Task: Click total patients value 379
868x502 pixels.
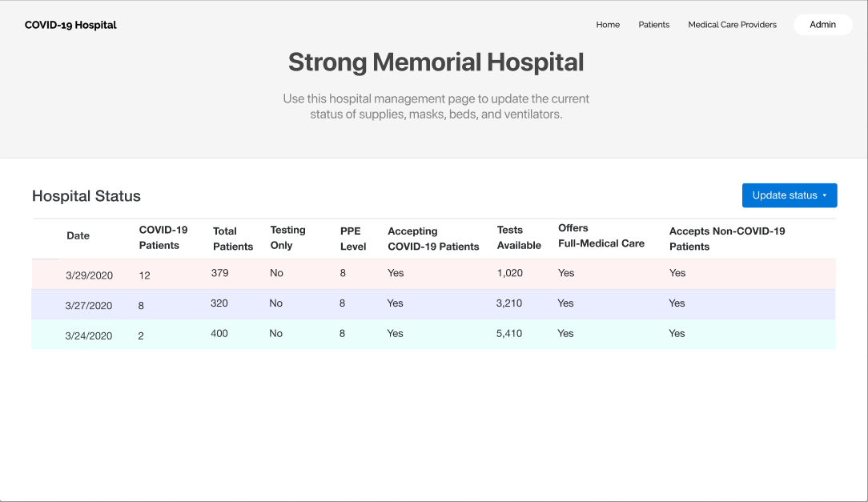Action: point(219,273)
